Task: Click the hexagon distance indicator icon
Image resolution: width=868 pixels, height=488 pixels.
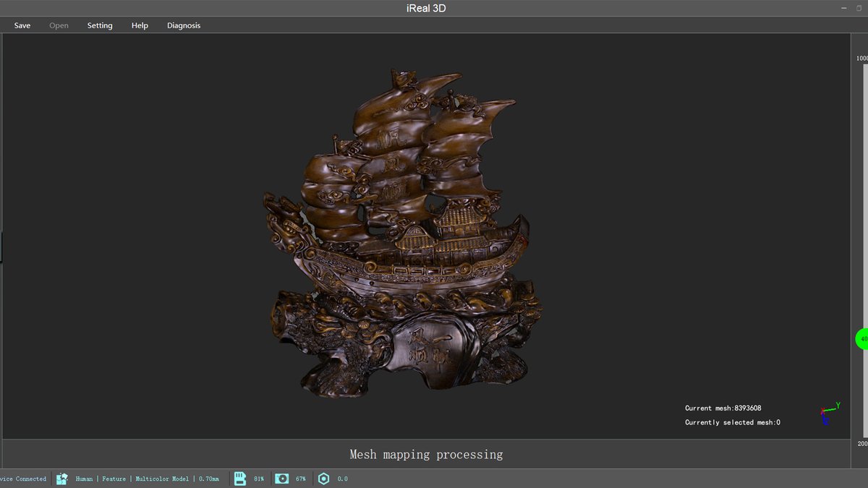Action: click(x=324, y=479)
